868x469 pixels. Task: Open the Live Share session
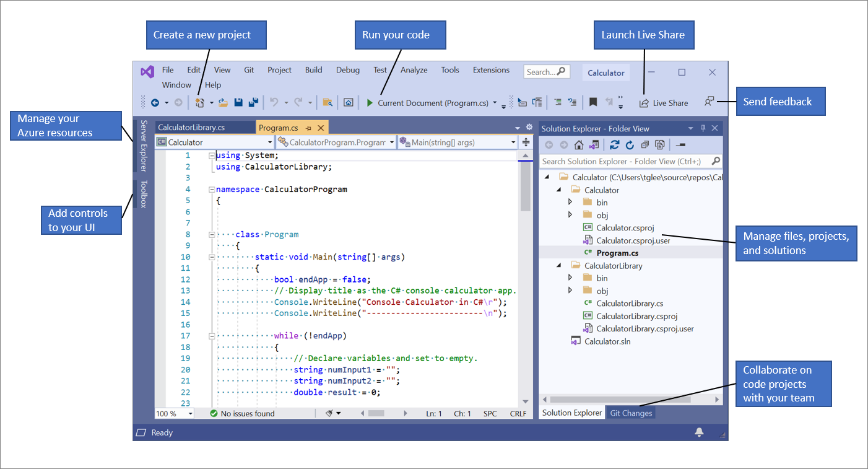664,102
